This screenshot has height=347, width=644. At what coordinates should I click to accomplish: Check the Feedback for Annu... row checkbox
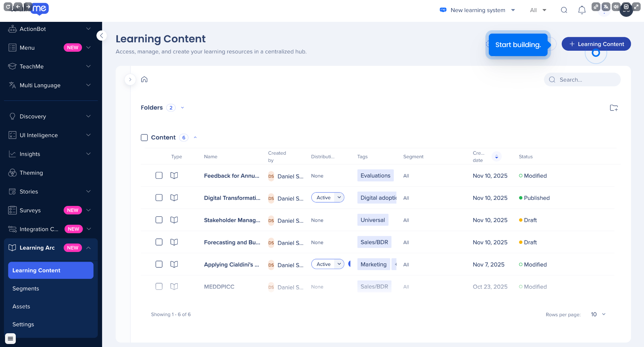click(x=159, y=175)
